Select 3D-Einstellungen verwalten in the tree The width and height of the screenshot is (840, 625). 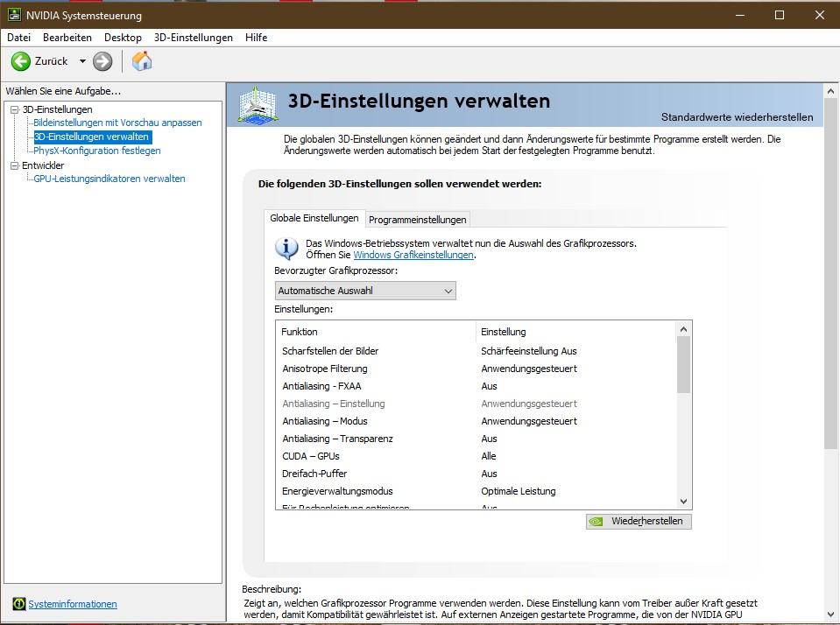[x=93, y=137]
